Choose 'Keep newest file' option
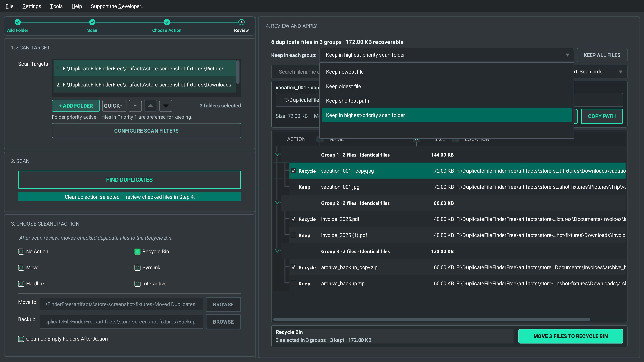 pyautogui.click(x=446, y=72)
